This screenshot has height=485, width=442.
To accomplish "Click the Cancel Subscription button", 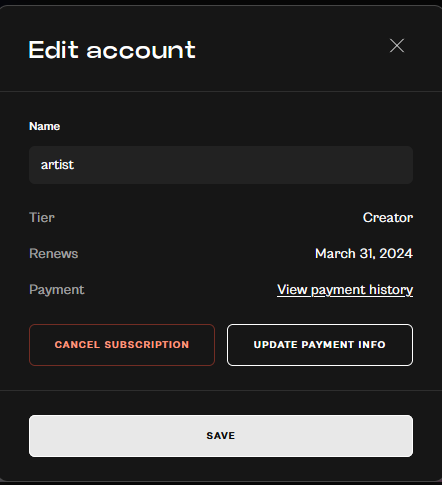I will tap(122, 345).
